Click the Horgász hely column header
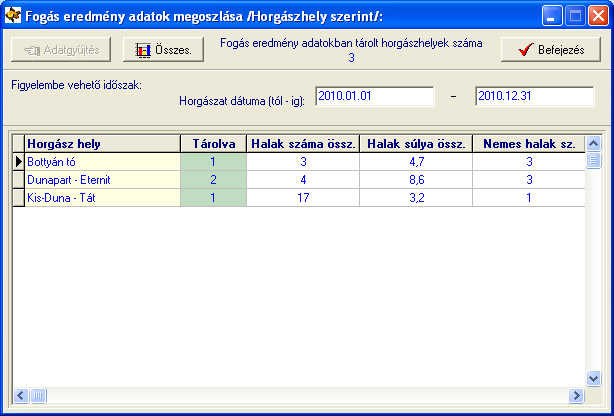Image resolution: width=614 pixels, height=416 pixels. point(103,144)
